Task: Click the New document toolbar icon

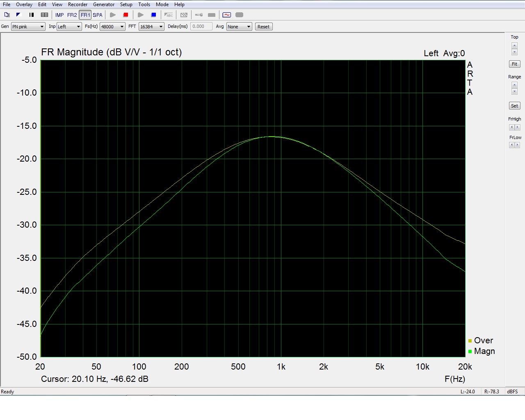Action: [x=7, y=15]
